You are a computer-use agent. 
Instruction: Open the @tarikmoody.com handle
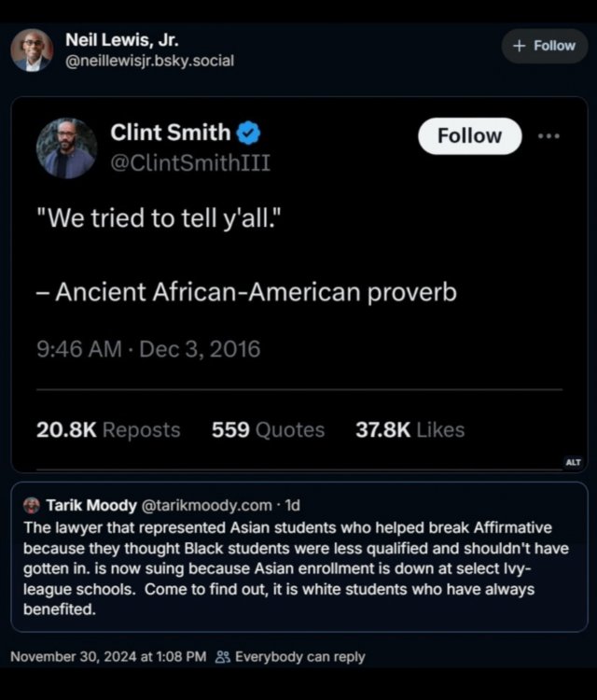click(x=206, y=505)
